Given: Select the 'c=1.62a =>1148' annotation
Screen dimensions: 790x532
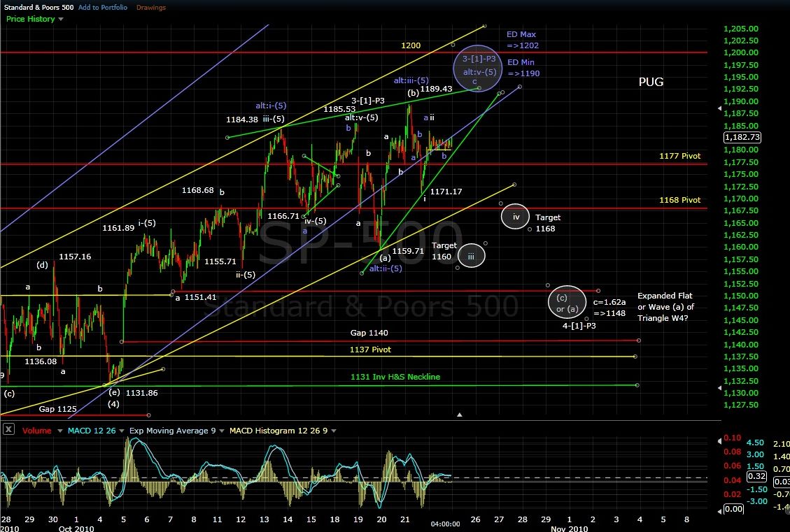Looking at the screenshot, I should point(609,308).
